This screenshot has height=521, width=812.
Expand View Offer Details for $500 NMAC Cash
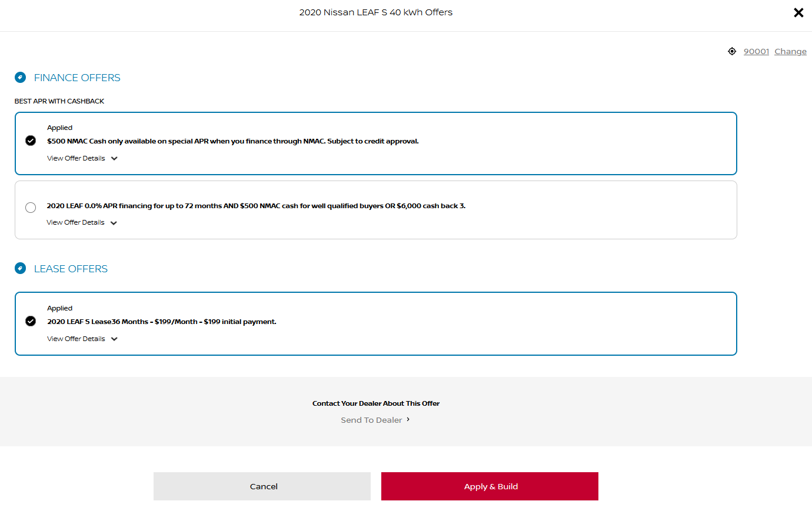coord(82,158)
